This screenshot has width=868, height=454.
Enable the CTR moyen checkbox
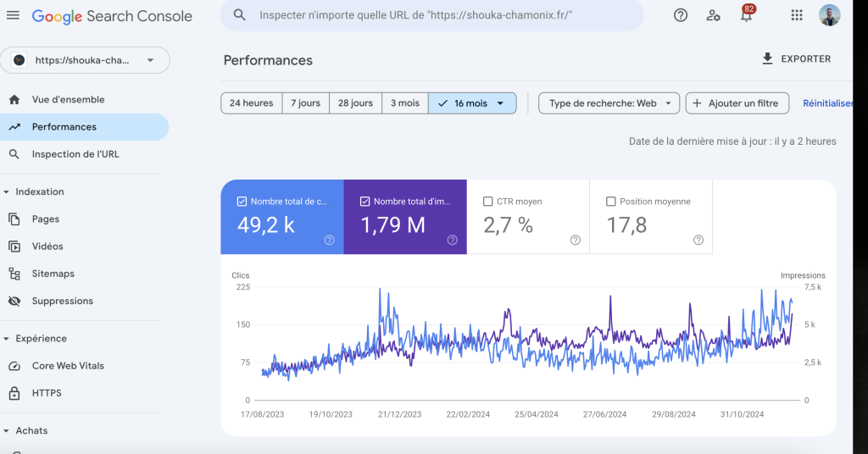[x=487, y=202]
